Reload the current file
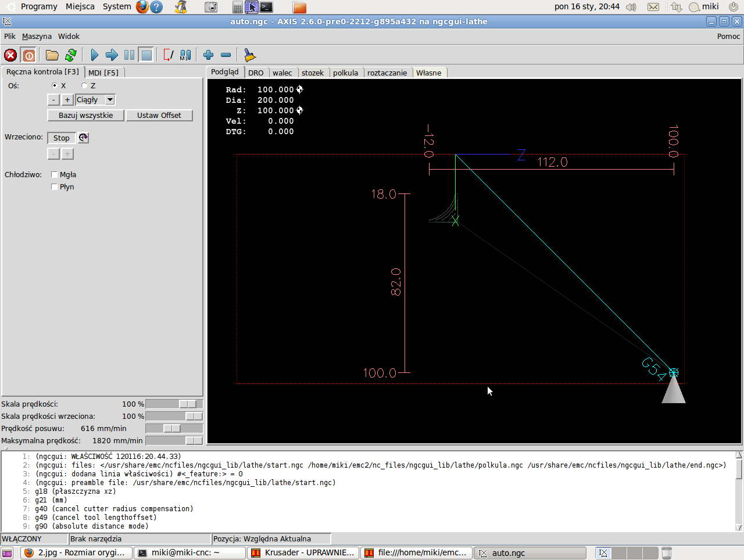 pos(71,55)
